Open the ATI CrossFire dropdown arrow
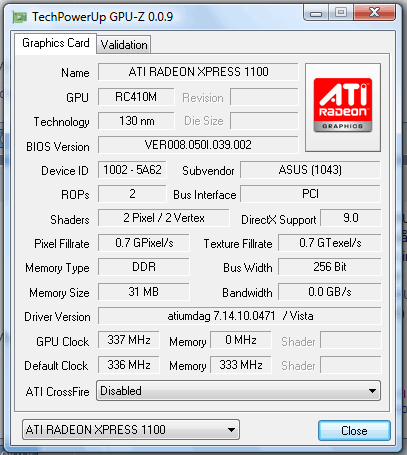The image size is (407, 455). click(x=372, y=391)
